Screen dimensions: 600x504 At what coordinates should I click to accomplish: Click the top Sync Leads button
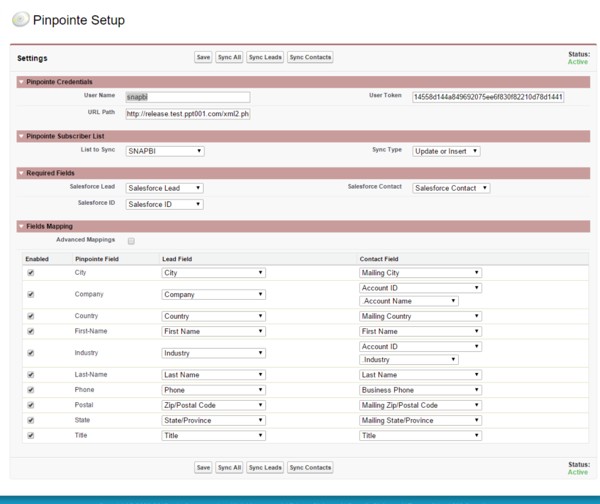pyautogui.click(x=265, y=57)
